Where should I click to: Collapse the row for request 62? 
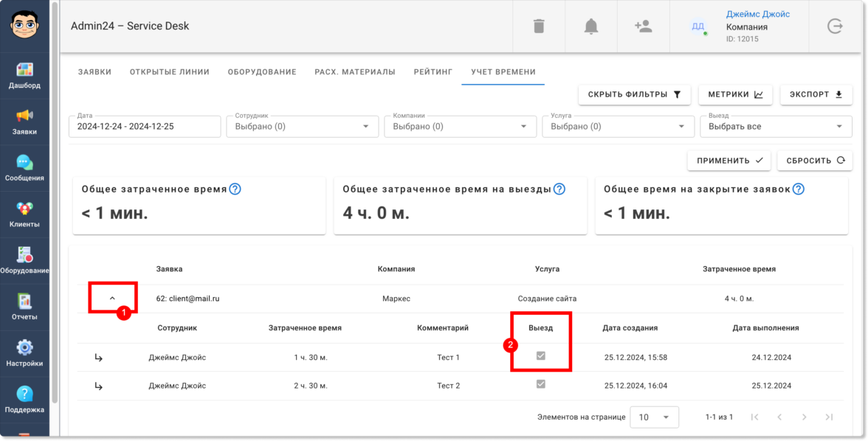point(112,298)
